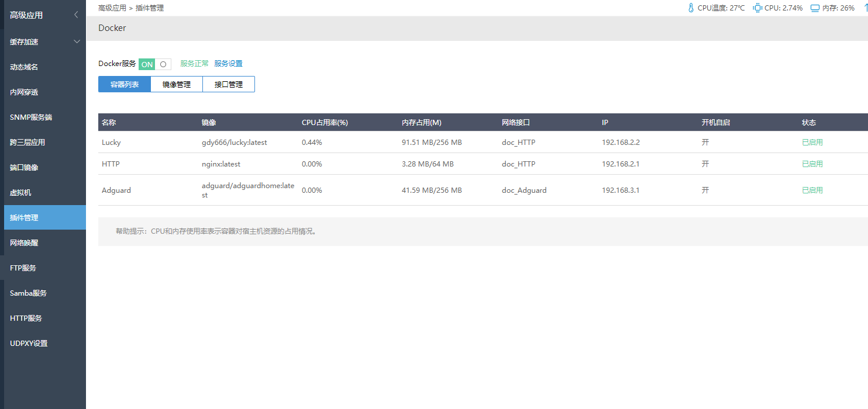Click the CPU占用率(%) column header

coord(325,123)
